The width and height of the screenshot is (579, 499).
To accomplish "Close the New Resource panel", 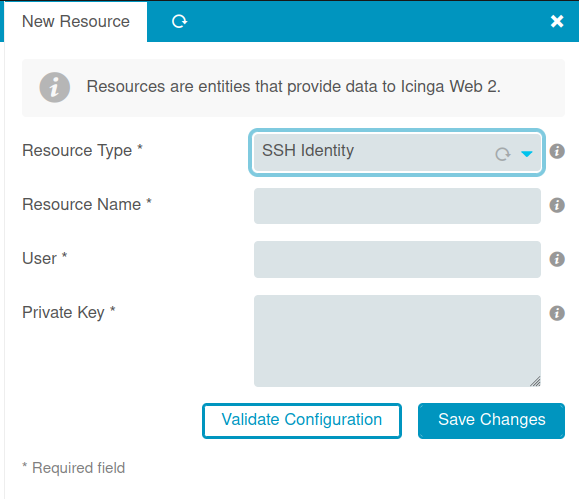I will click(557, 21).
